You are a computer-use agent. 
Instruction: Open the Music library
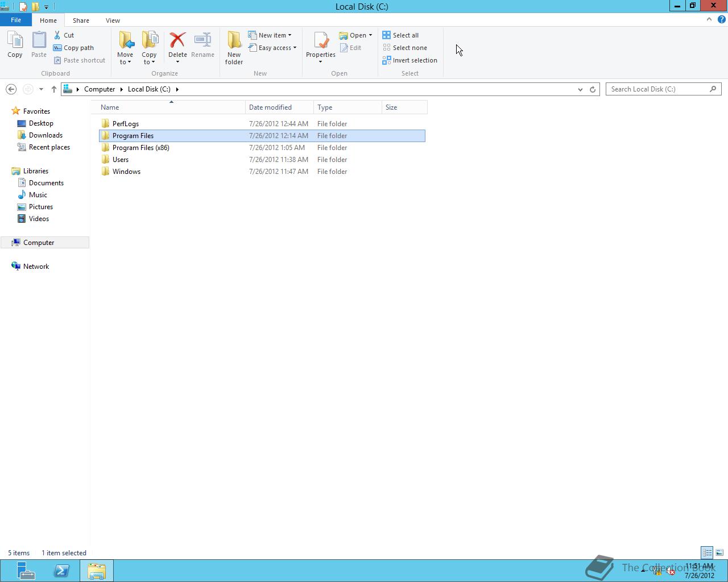[x=38, y=195]
